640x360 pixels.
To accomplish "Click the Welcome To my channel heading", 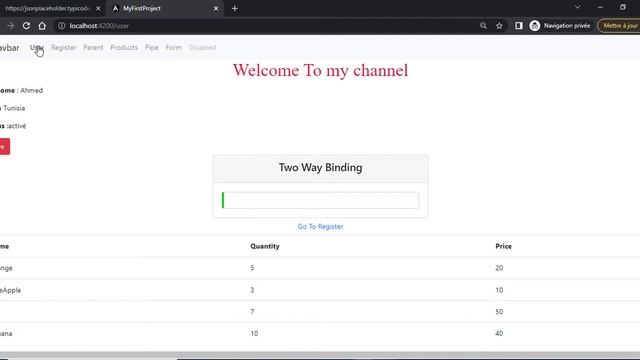I will pyautogui.click(x=320, y=71).
